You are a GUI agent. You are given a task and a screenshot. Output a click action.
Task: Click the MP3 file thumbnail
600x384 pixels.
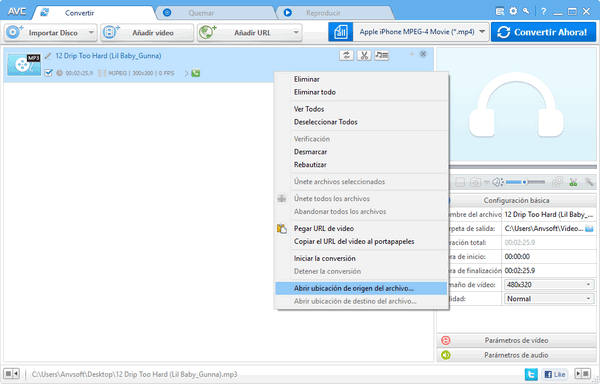point(24,65)
